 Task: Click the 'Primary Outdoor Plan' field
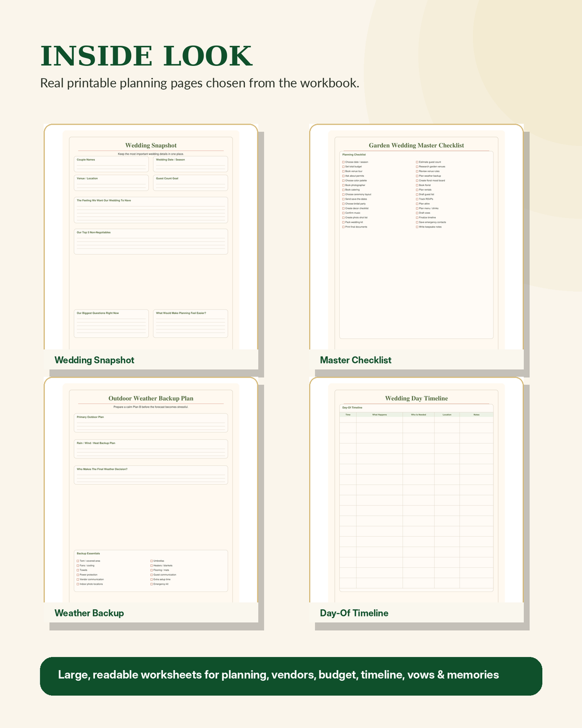click(151, 423)
